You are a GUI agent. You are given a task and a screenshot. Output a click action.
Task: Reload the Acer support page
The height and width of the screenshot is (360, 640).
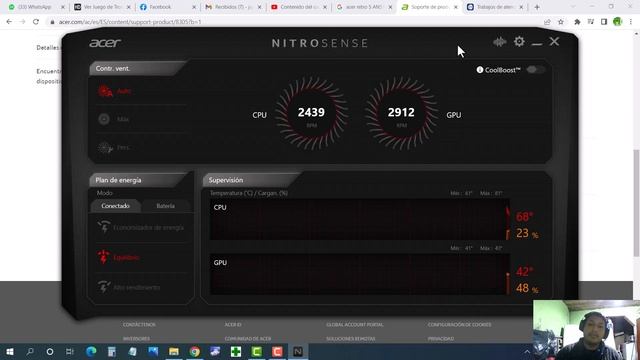tap(36, 22)
